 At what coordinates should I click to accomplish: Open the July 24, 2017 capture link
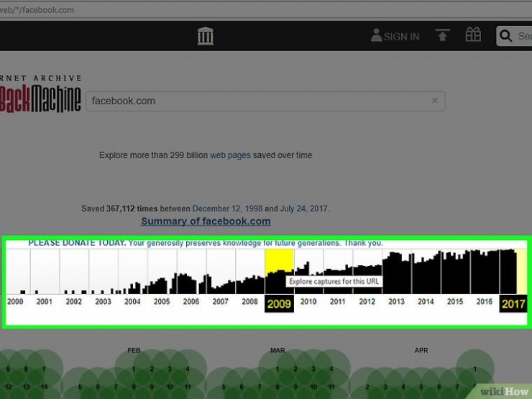(304, 208)
